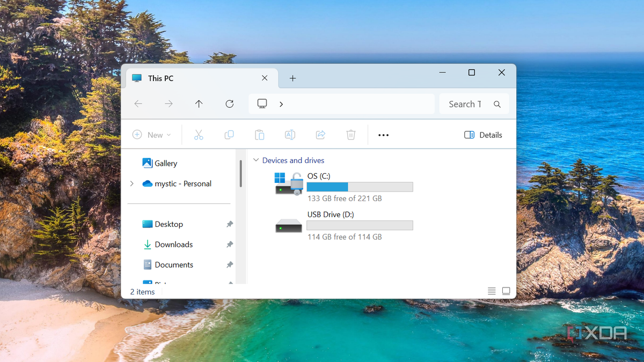Viewport: 644px width, 362px height.
Task: Pin toggle next to Desktop
Action: [x=230, y=224]
